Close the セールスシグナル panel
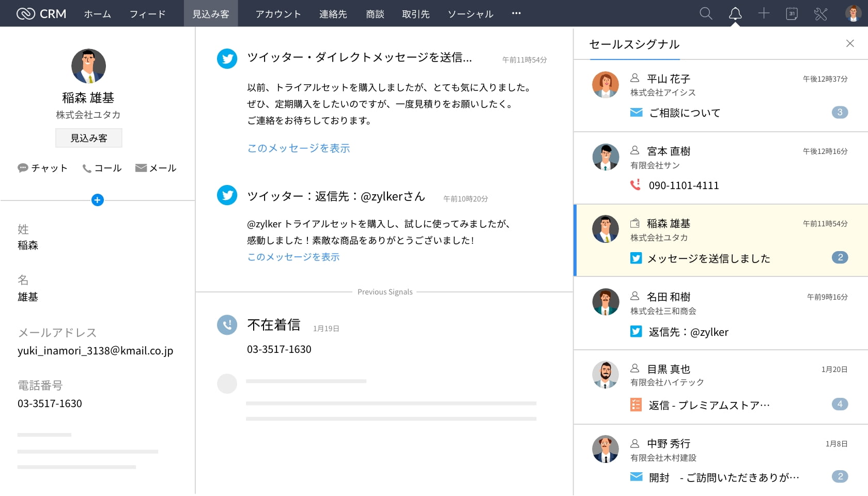868x496 pixels. point(850,43)
